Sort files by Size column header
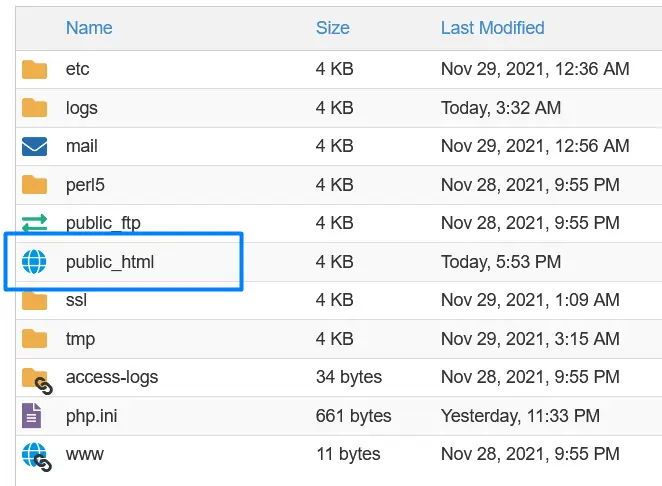 [332, 28]
